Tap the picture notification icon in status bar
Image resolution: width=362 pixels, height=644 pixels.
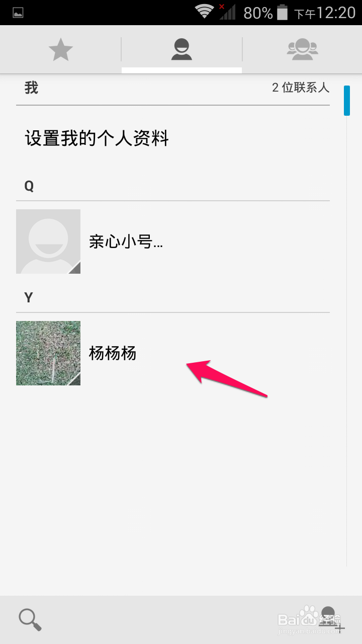tap(18, 13)
